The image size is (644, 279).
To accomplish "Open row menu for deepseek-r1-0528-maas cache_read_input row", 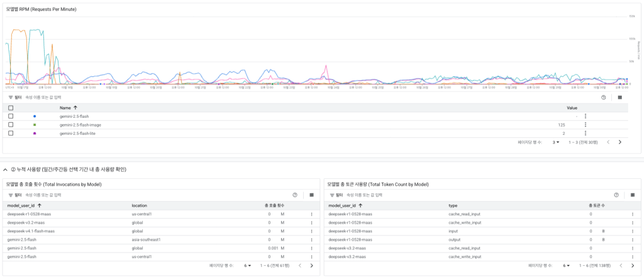I will 633,214.
